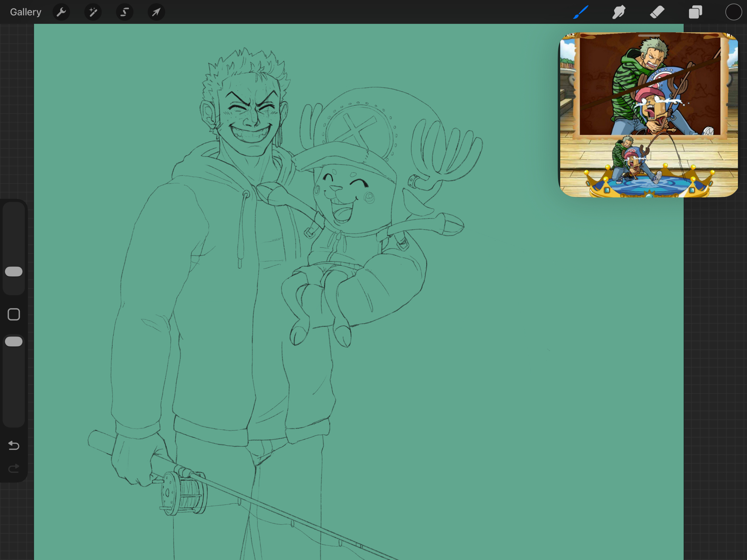Grab the reference window top drag handle
This screenshot has height=560, width=747.
pyautogui.click(x=649, y=36)
